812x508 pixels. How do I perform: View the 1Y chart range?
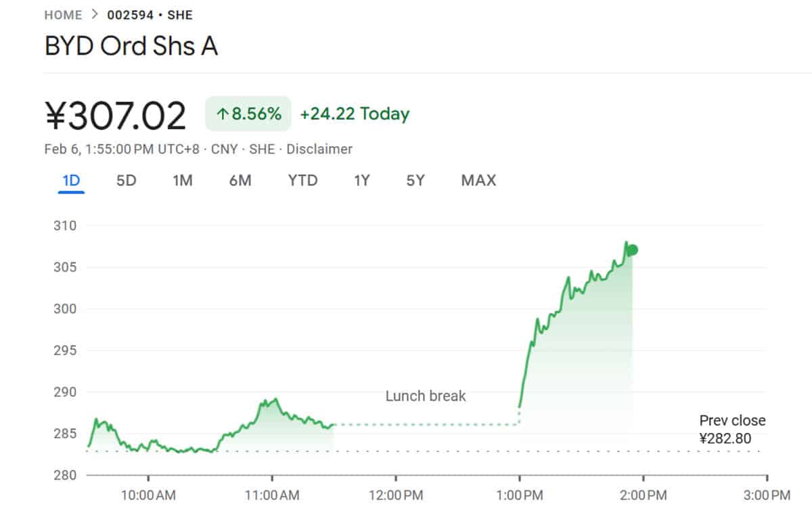coord(362,181)
